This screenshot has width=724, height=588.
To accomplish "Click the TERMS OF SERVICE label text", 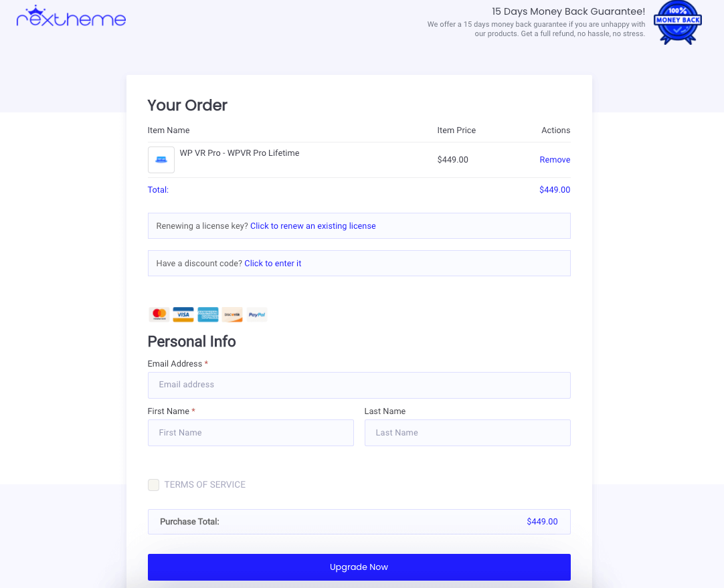I will tap(205, 484).
